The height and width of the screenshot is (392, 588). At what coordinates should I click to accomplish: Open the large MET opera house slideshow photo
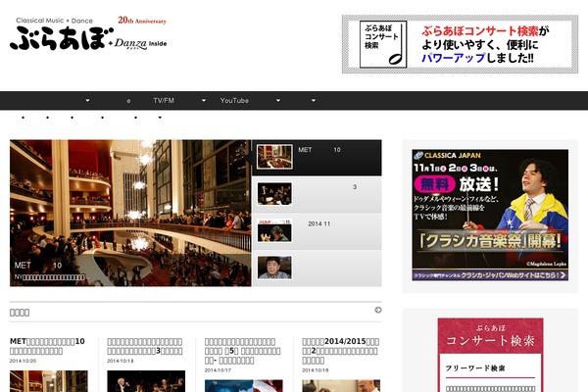click(130, 213)
